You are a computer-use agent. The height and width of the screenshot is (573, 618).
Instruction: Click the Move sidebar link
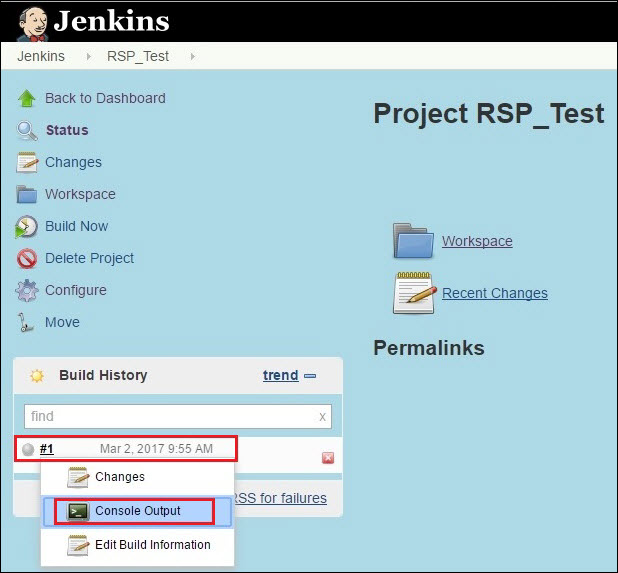coord(62,322)
